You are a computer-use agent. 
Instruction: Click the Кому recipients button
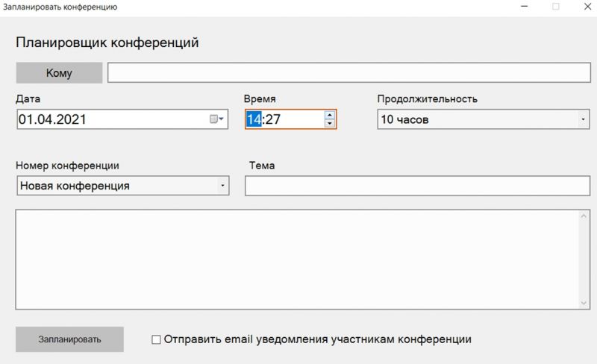pyautogui.click(x=59, y=72)
